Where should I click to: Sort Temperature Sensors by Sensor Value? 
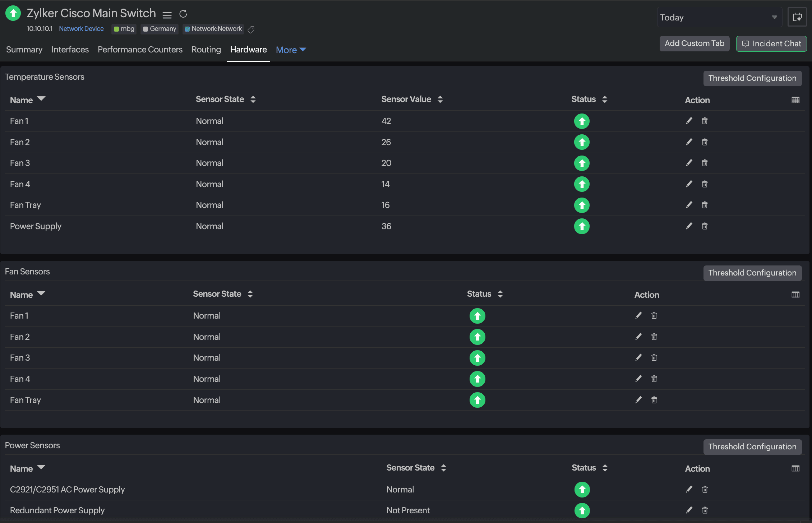(440, 99)
